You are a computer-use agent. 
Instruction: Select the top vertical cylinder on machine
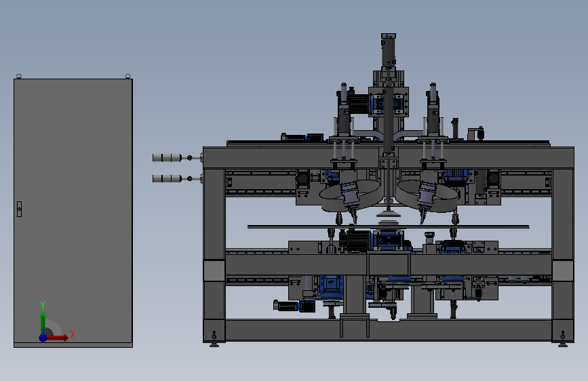pos(389,51)
